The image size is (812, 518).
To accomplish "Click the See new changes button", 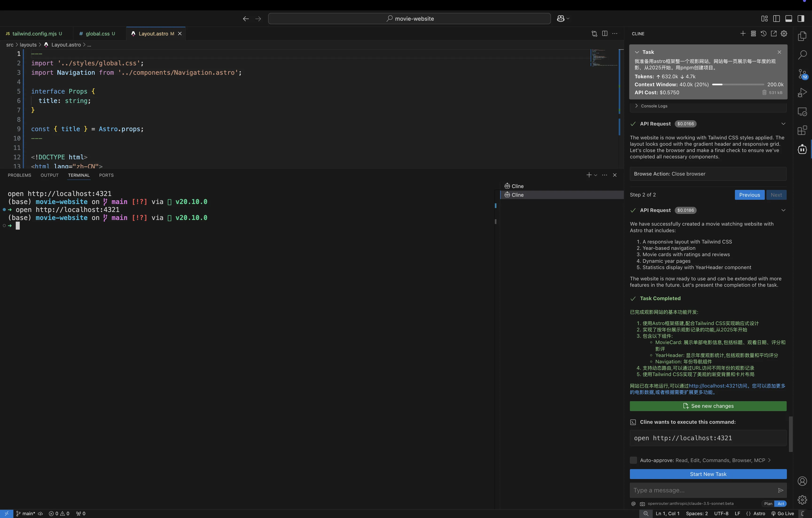I will coord(708,406).
